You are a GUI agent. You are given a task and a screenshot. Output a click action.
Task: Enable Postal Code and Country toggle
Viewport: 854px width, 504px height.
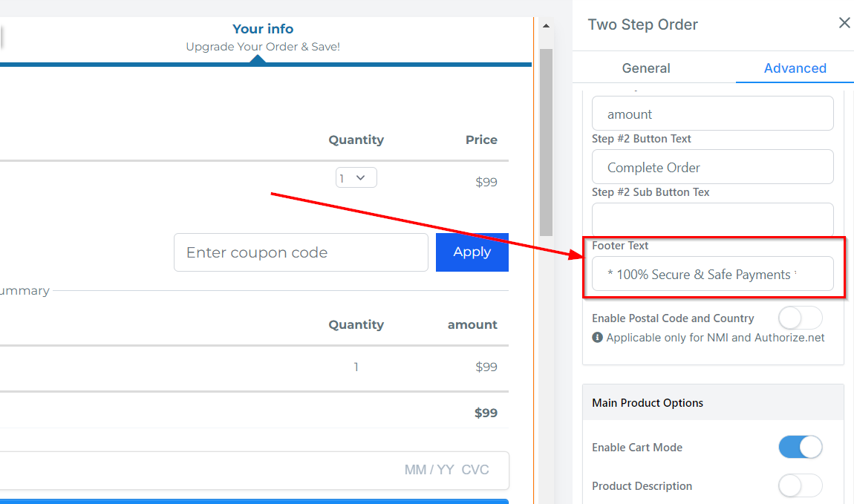click(x=800, y=318)
